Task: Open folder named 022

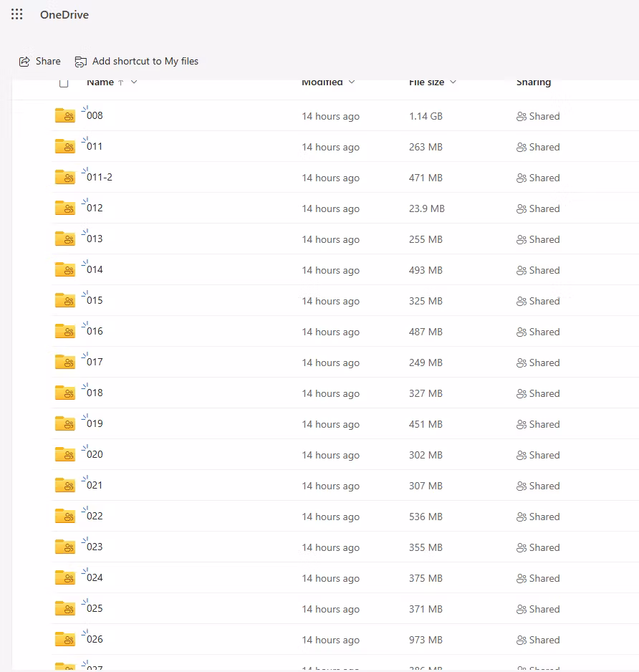Action: (95, 517)
